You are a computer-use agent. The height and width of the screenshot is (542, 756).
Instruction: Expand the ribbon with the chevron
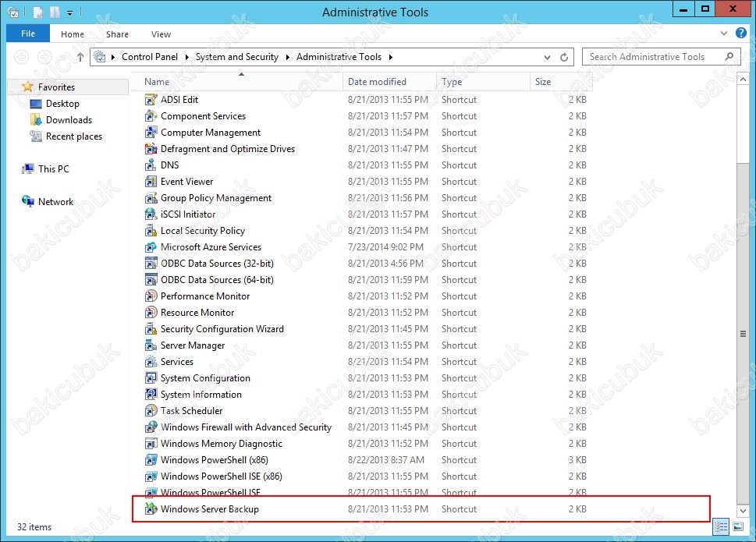coord(724,34)
